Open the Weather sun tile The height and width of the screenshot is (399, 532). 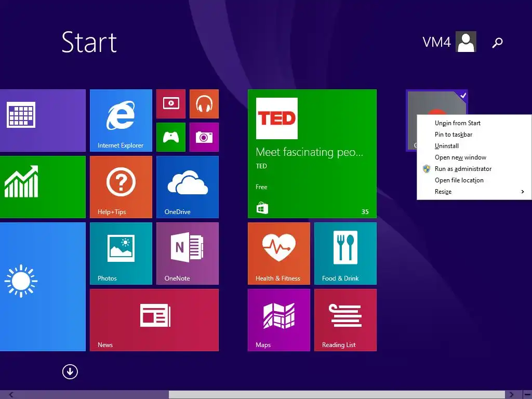coord(43,287)
